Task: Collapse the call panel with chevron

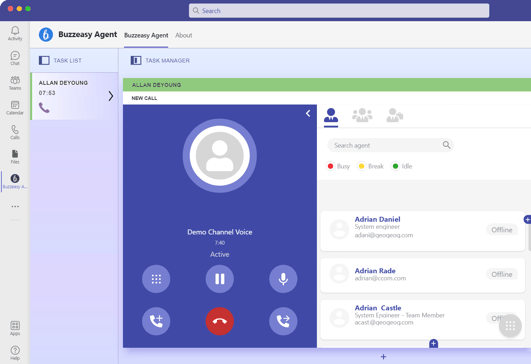Action: [x=308, y=113]
